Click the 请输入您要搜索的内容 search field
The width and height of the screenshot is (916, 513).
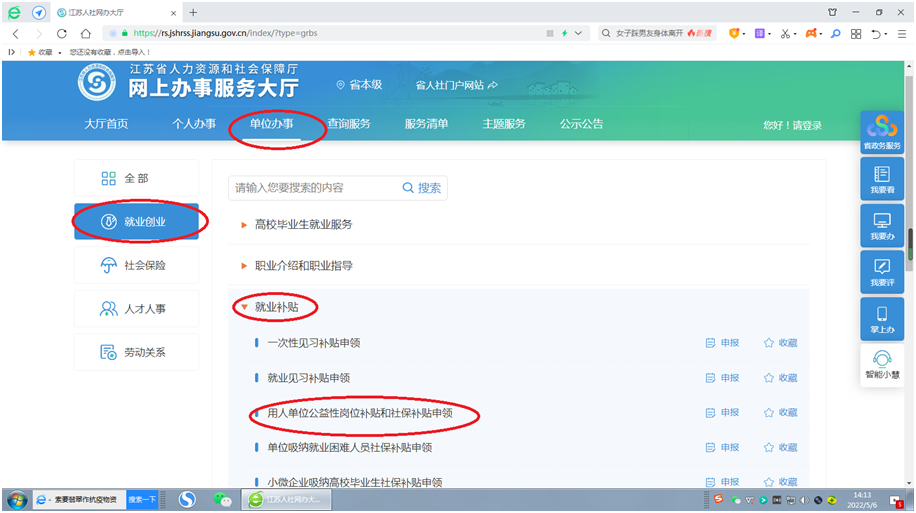point(312,188)
